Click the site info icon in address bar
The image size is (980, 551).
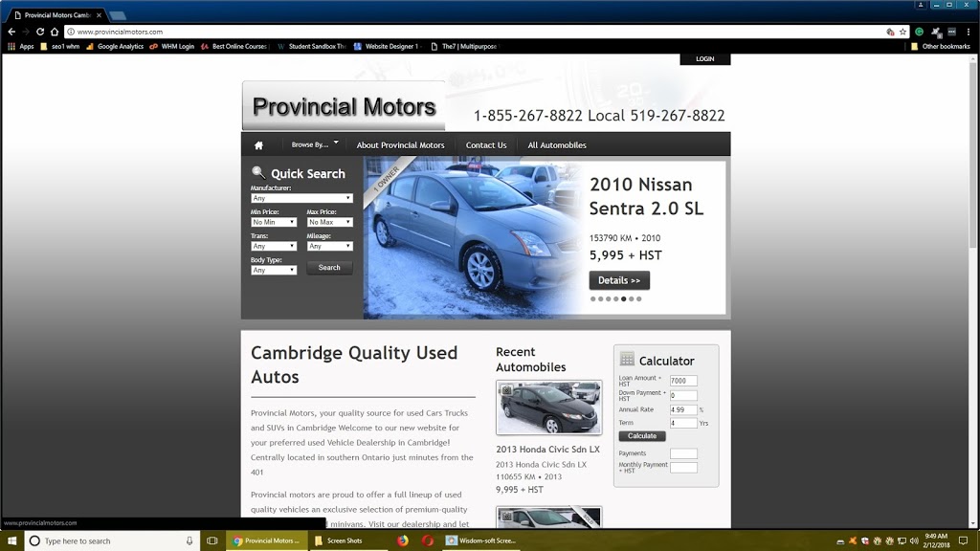click(71, 32)
